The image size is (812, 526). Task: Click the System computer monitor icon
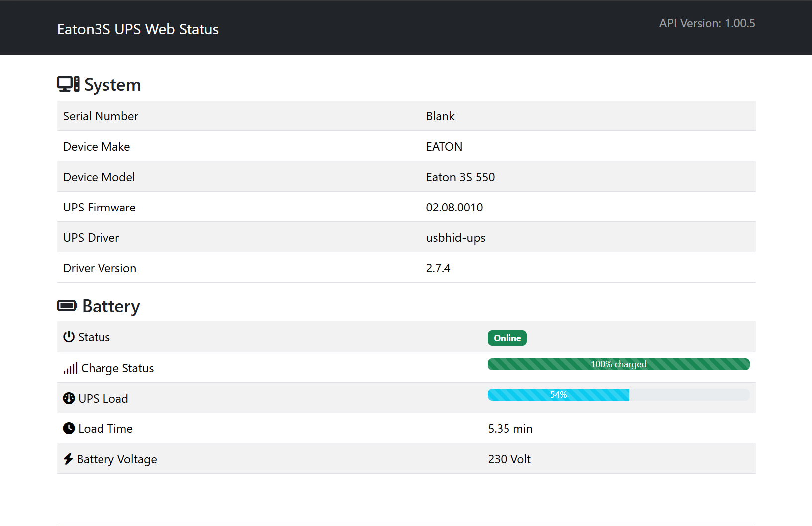click(x=68, y=84)
